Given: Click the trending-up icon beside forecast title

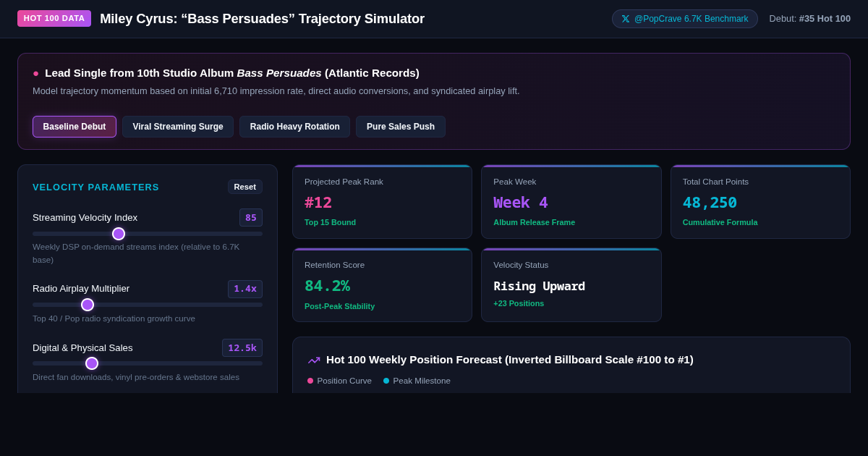Looking at the screenshot, I should click(x=314, y=360).
